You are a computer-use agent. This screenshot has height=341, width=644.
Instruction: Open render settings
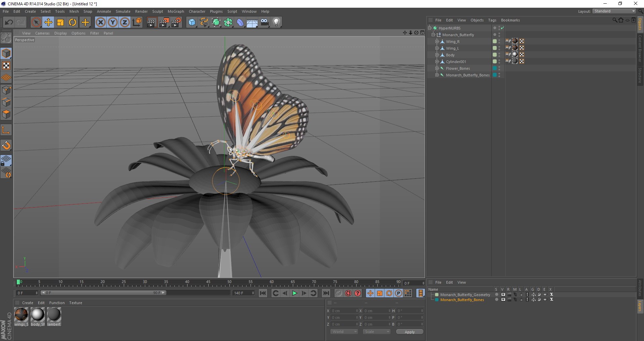[176, 22]
